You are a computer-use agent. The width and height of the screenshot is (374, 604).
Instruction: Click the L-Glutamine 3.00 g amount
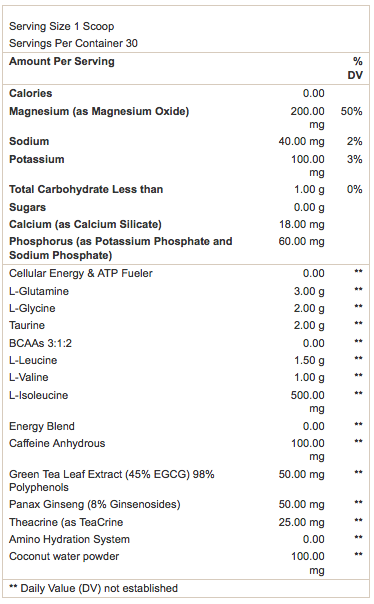pyautogui.click(x=309, y=291)
